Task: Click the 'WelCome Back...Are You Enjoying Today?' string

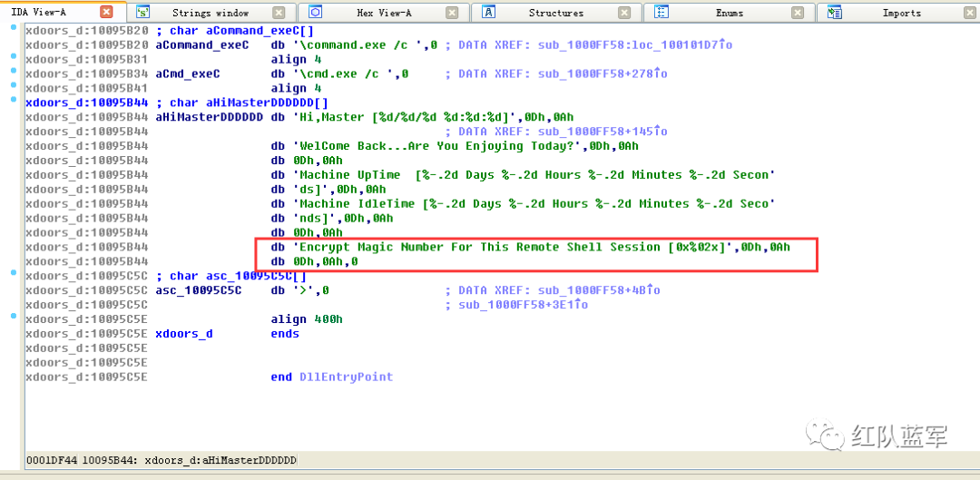Action: click(439, 145)
